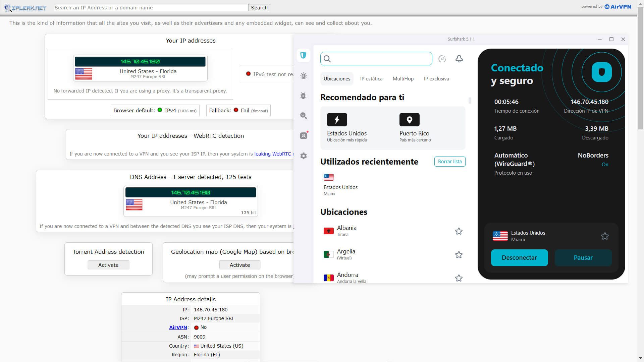The height and width of the screenshot is (362, 644).
Task: Favorite Andorra with its star
Action: [459, 278]
